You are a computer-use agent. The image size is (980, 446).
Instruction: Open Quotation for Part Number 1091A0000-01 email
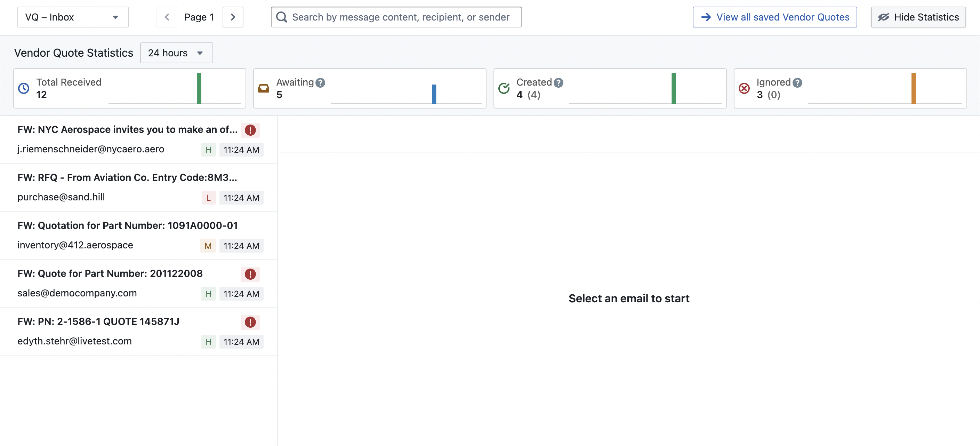pyautogui.click(x=139, y=236)
